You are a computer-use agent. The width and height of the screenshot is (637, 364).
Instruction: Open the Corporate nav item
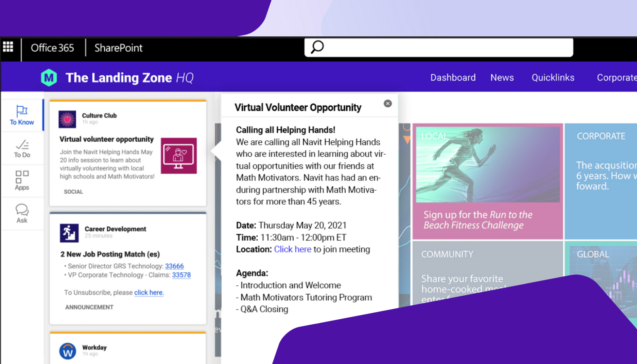(x=617, y=78)
